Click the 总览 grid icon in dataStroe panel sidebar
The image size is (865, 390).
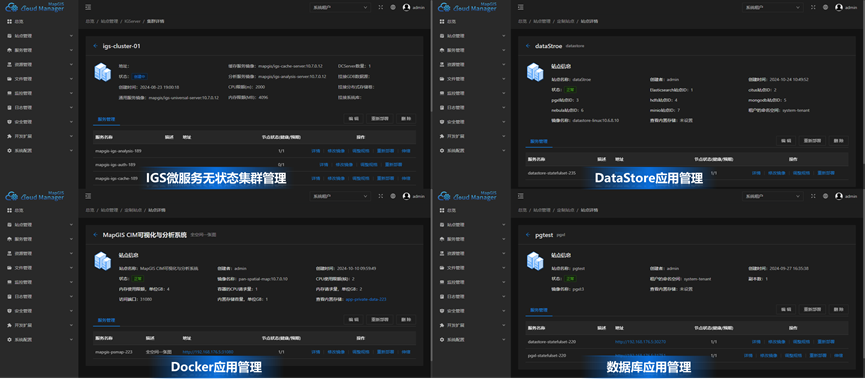click(441, 22)
